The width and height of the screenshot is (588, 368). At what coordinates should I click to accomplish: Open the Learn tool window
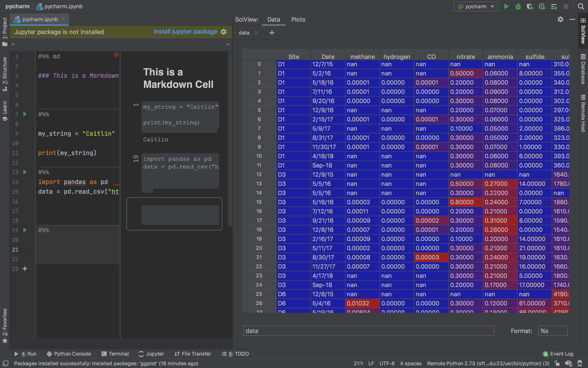pyautogui.click(x=5, y=111)
